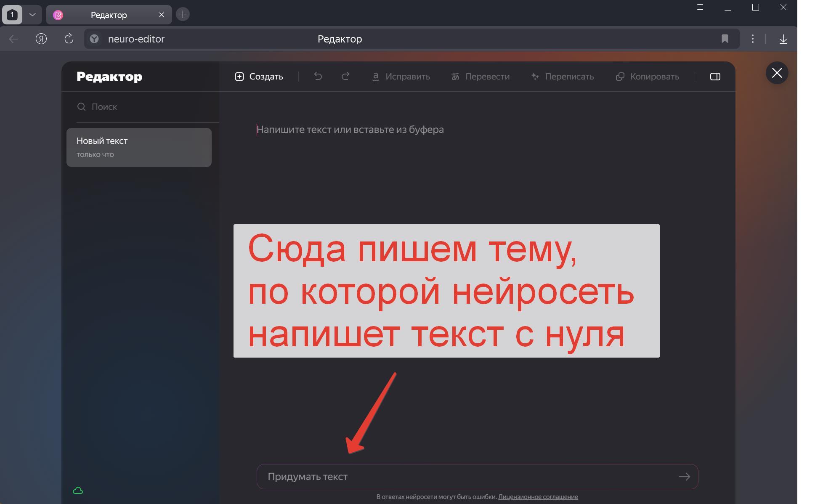Click the Создать button
Screen dimensions: 815x504
click(x=259, y=77)
